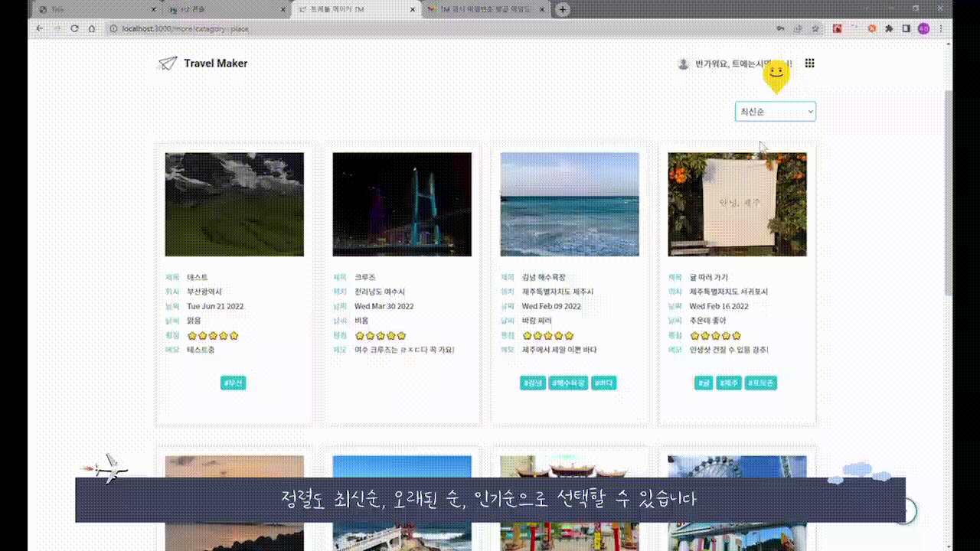Bookmark this page with the star icon
This screenshot has width=980, height=551.
point(815,28)
